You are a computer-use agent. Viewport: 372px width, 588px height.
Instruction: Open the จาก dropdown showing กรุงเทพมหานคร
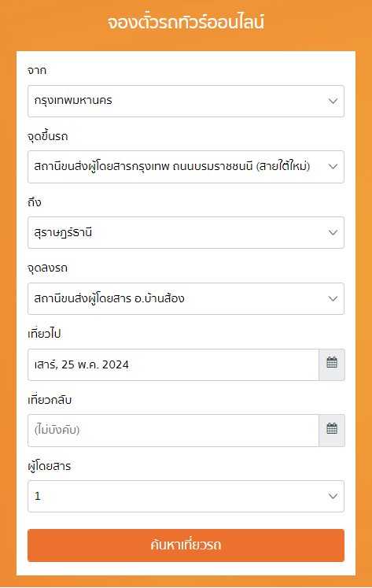[186, 101]
